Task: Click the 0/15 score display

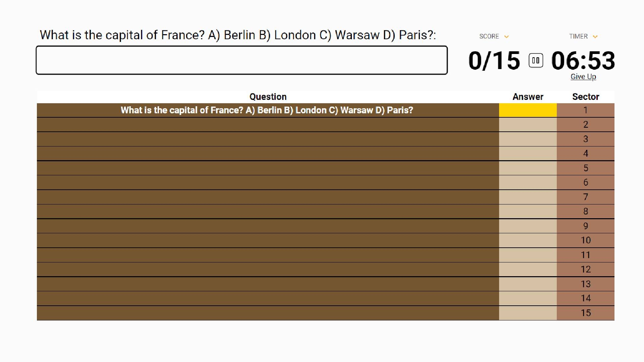Action: click(494, 61)
